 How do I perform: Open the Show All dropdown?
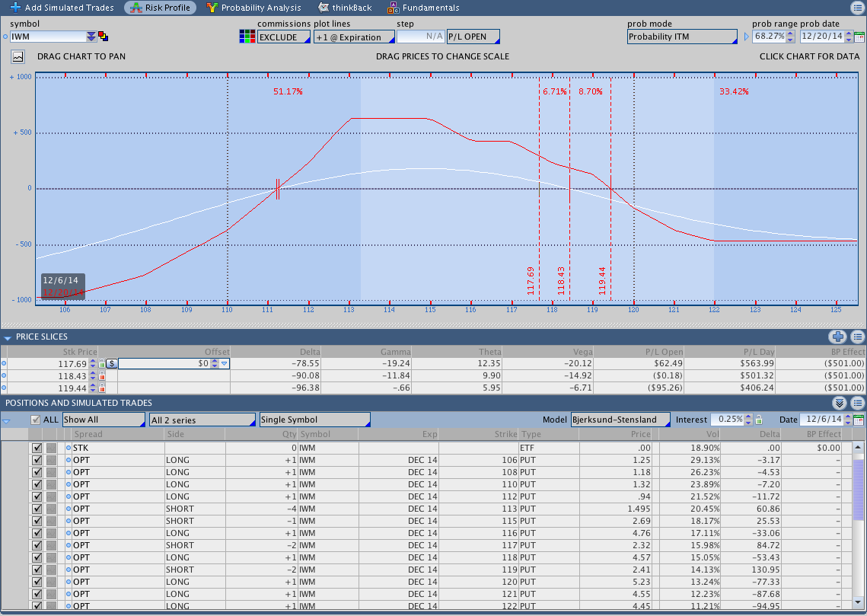104,420
